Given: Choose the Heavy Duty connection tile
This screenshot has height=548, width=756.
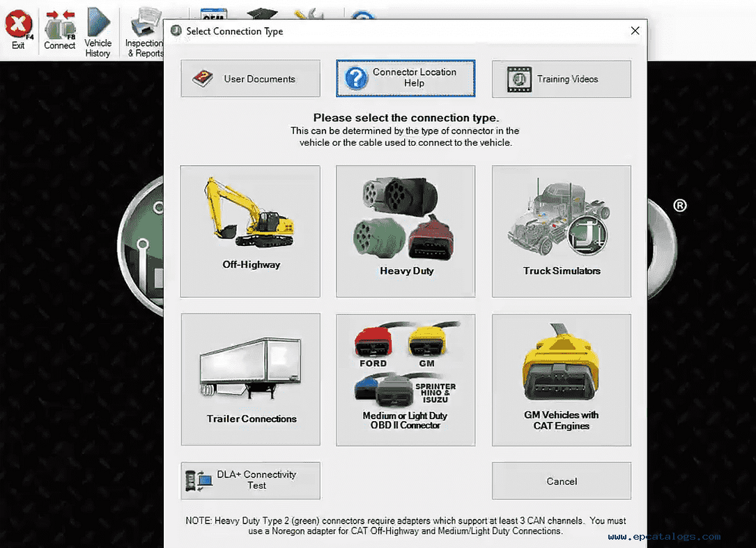Looking at the screenshot, I should coord(406,231).
